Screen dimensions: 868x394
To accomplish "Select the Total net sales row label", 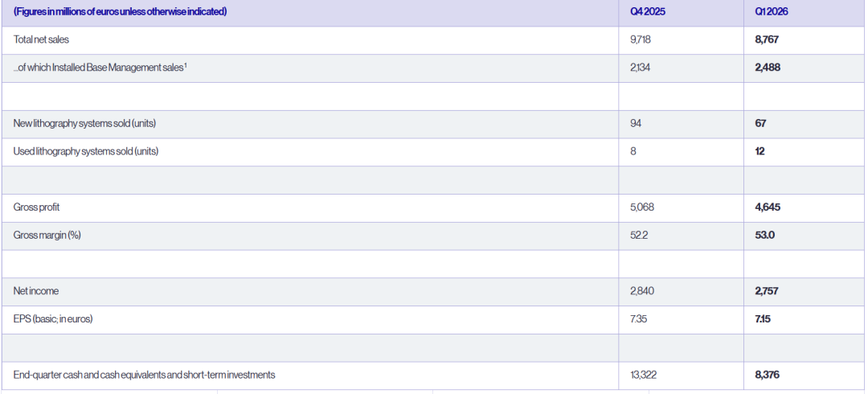I will pyautogui.click(x=41, y=40).
